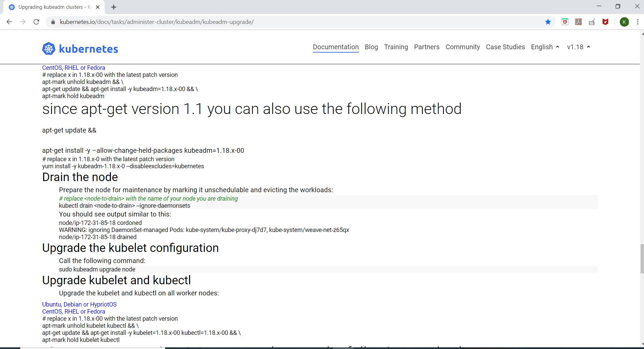The width and height of the screenshot is (644, 349).
Task: Reload the page with the refresh icon
Action: (36, 22)
